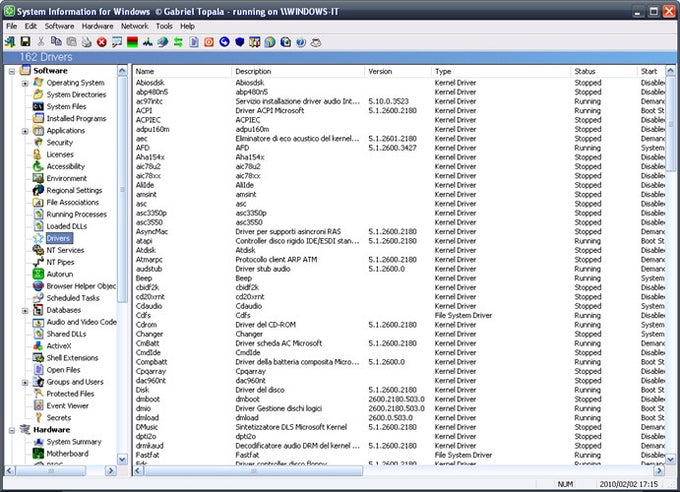Click the document page toolbar icon
680x492 pixels.
(194, 42)
